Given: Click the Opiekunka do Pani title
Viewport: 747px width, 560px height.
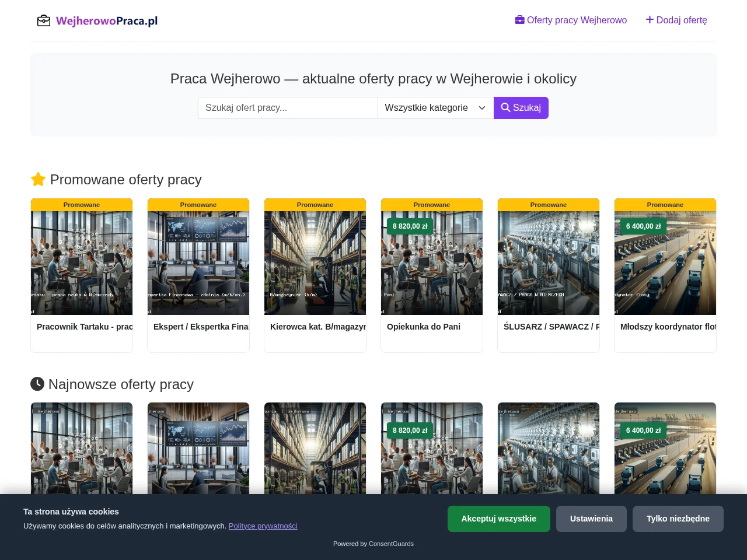Looking at the screenshot, I should pos(424,327).
